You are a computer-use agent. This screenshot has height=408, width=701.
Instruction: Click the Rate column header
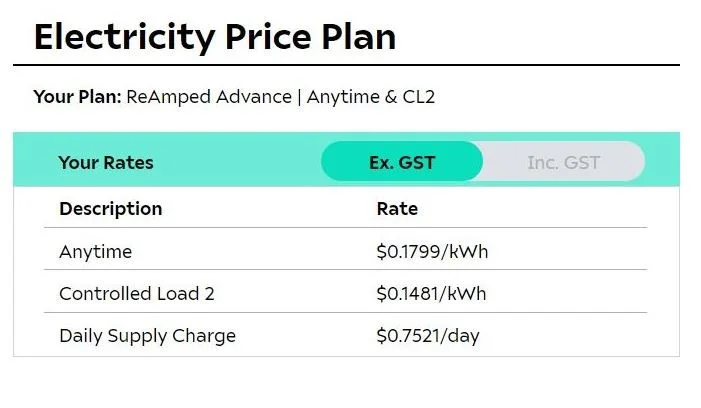point(397,209)
